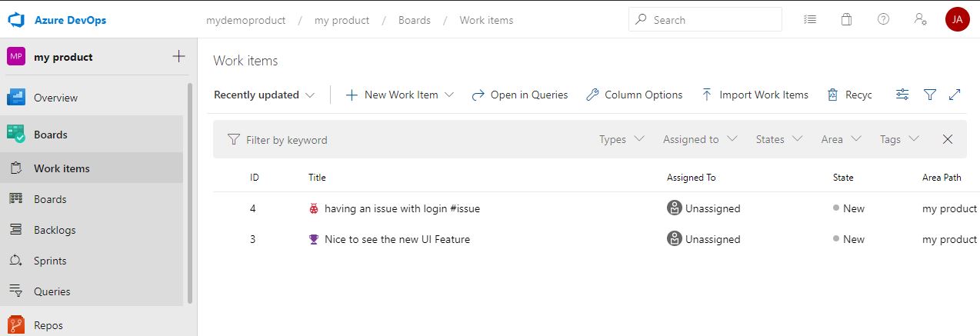Click the MP project avatar icon
The width and height of the screenshot is (980, 336).
pyautogui.click(x=16, y=56)
